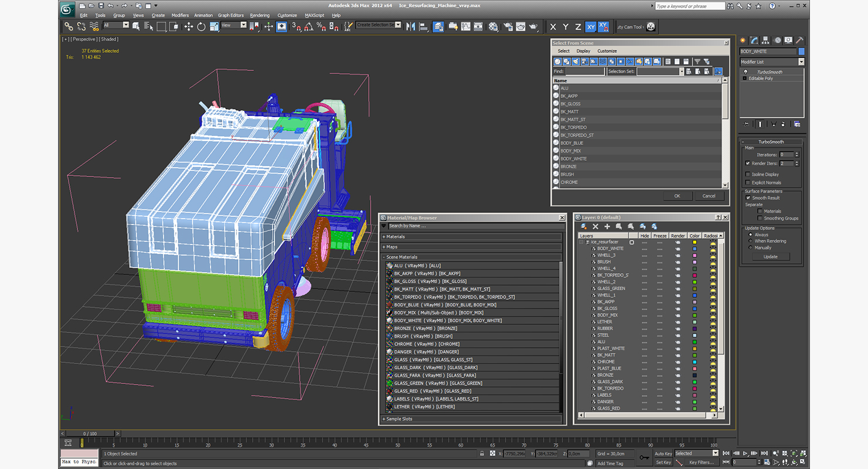Play animation in playback controls
Screen dimensions: 868x469
[x=745, y=453]
